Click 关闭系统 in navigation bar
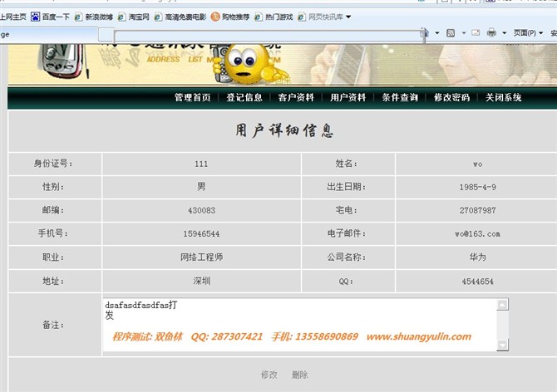Screen dimensions: 557x392 tap(503, 97)
